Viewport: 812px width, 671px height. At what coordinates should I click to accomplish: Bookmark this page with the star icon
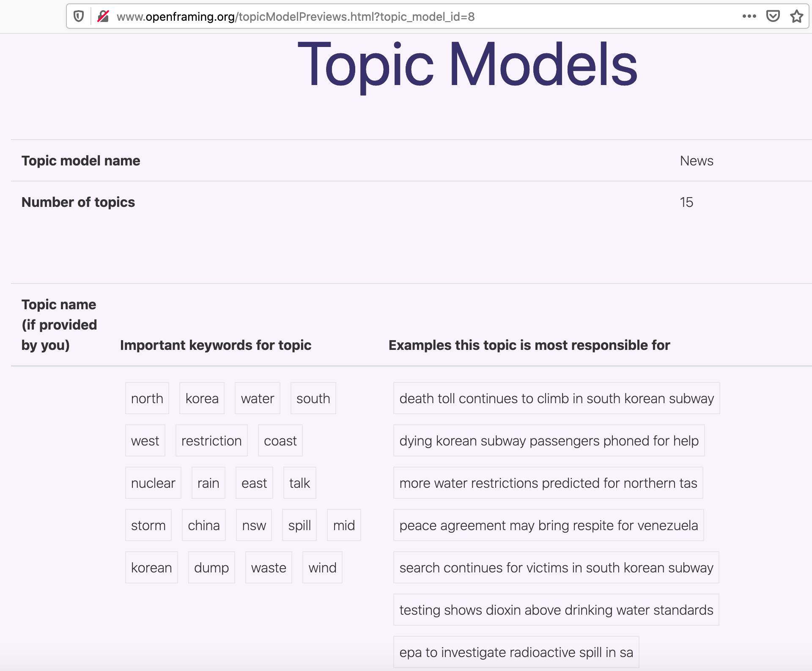click(796, 16)
